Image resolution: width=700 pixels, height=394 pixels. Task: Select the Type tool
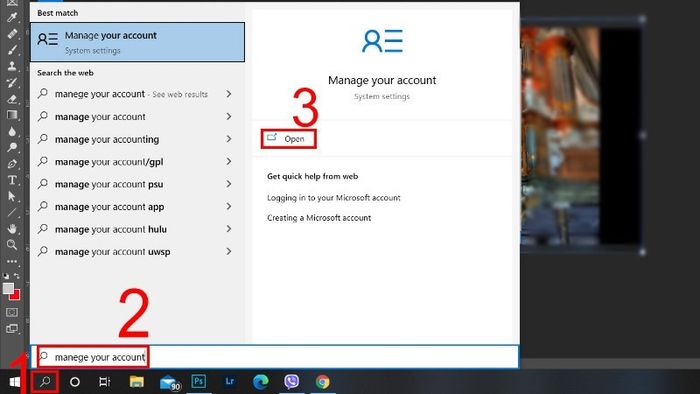click(12, 180)
